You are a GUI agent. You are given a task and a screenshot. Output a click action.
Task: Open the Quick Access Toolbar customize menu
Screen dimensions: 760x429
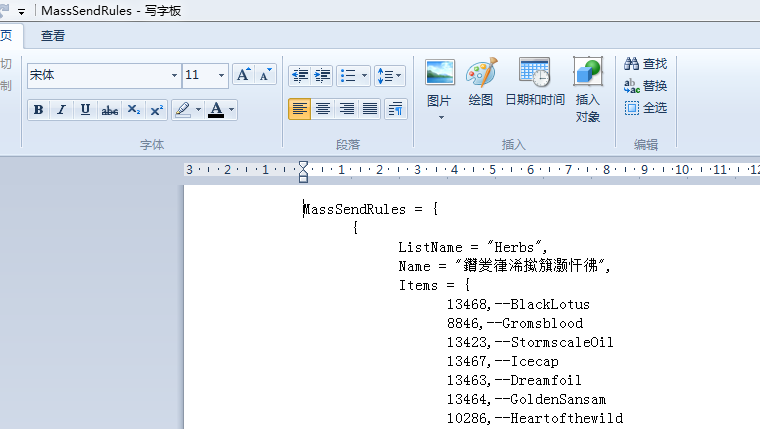(x=21, y=10)
